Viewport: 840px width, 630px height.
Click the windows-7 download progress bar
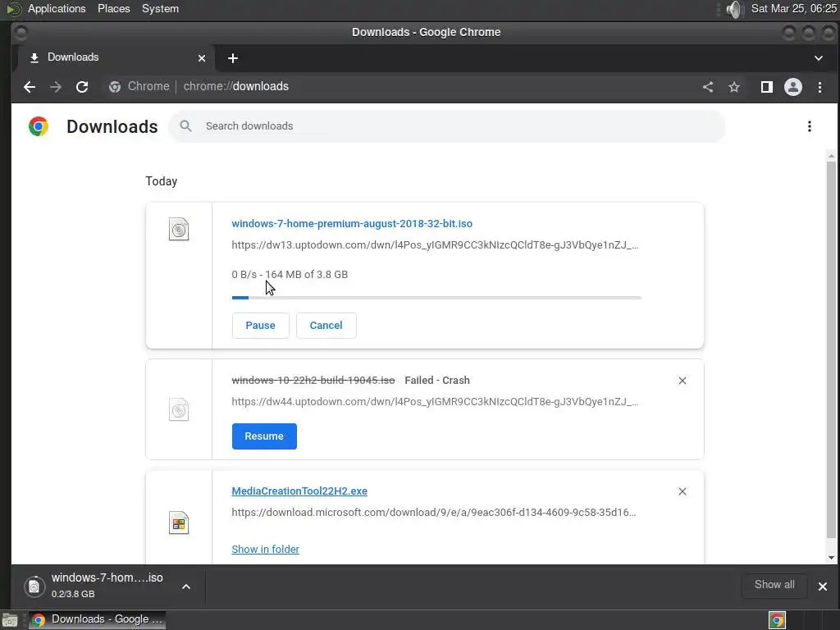coord(436,297)
